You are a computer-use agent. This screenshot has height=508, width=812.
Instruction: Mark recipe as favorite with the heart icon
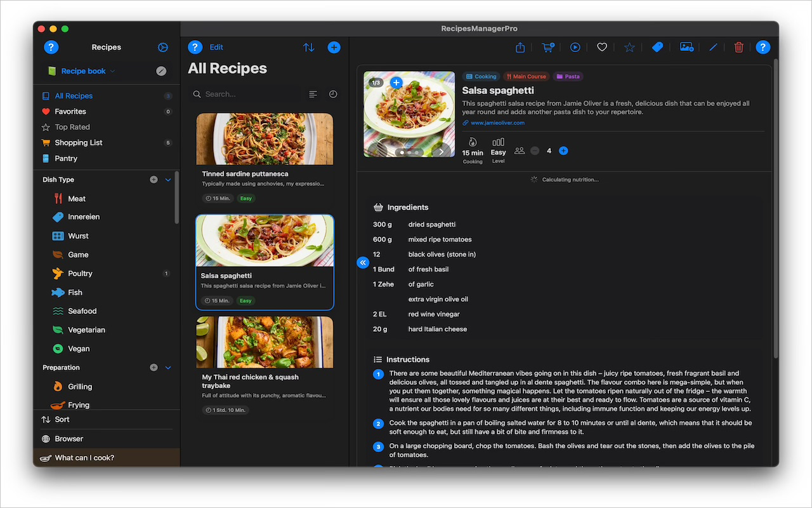[602, 47]
